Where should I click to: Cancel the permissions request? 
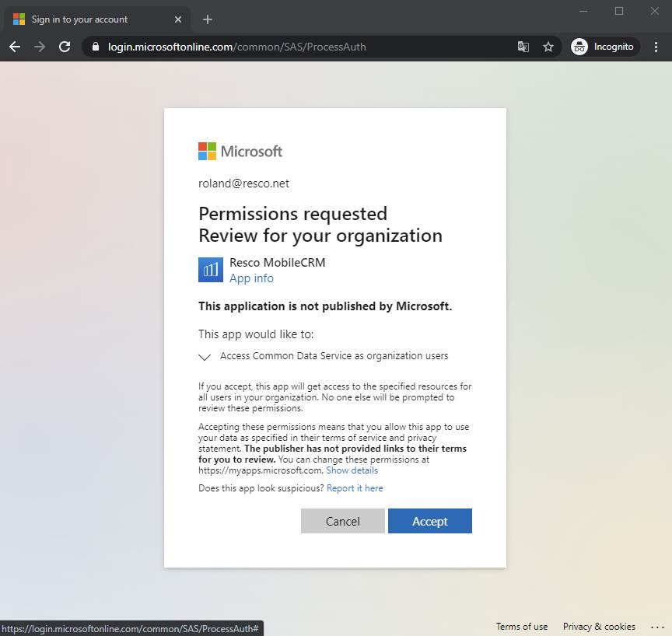[x=343, y=521]
